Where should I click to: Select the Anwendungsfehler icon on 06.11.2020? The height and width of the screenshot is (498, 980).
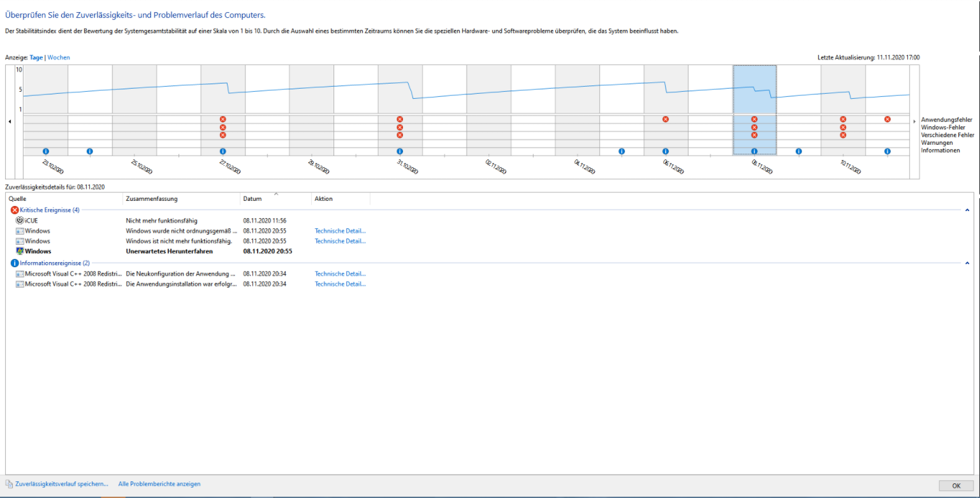click(x=666, y=119)
